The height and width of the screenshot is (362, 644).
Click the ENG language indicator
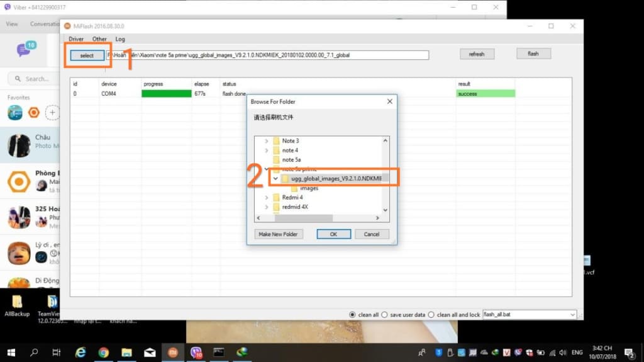(x=577, y=353)
